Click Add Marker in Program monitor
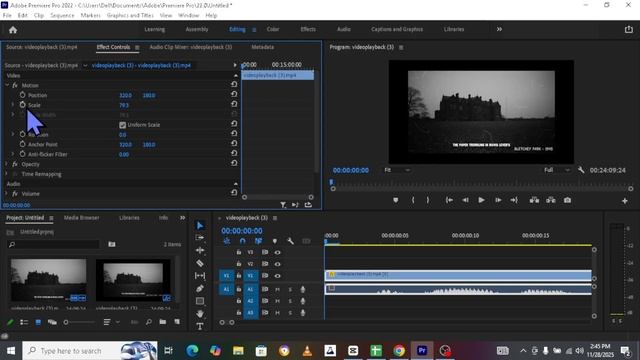The height and width of the screenshot is (360, 640). (x=396, y=200)
